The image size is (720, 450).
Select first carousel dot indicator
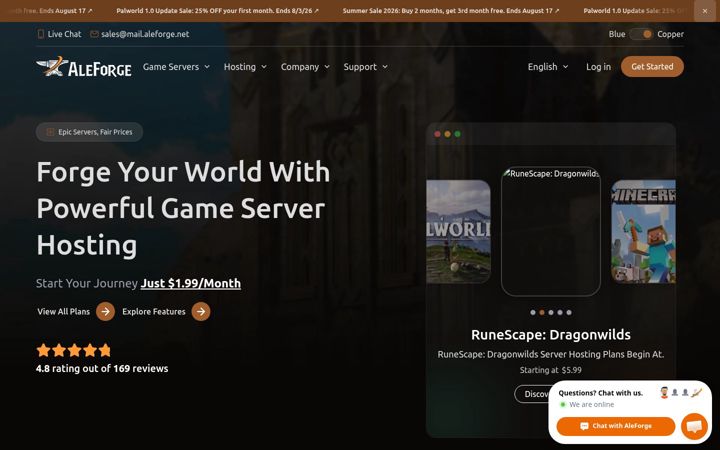click(533, 312)
